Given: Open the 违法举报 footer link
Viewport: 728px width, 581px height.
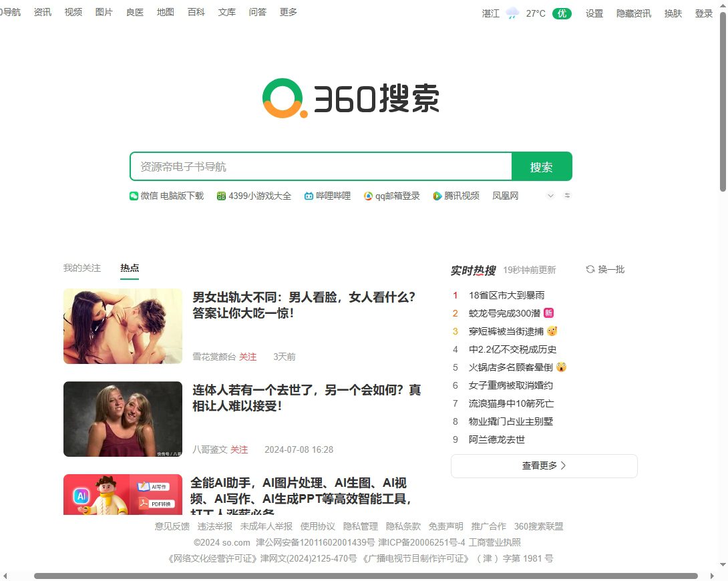Looking at the screenshot, I should 215,526.
